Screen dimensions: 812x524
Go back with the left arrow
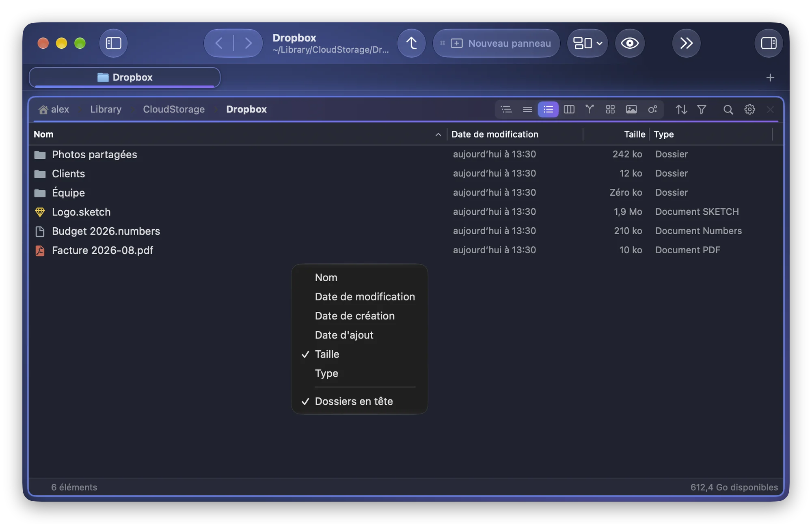pos(219,43)
